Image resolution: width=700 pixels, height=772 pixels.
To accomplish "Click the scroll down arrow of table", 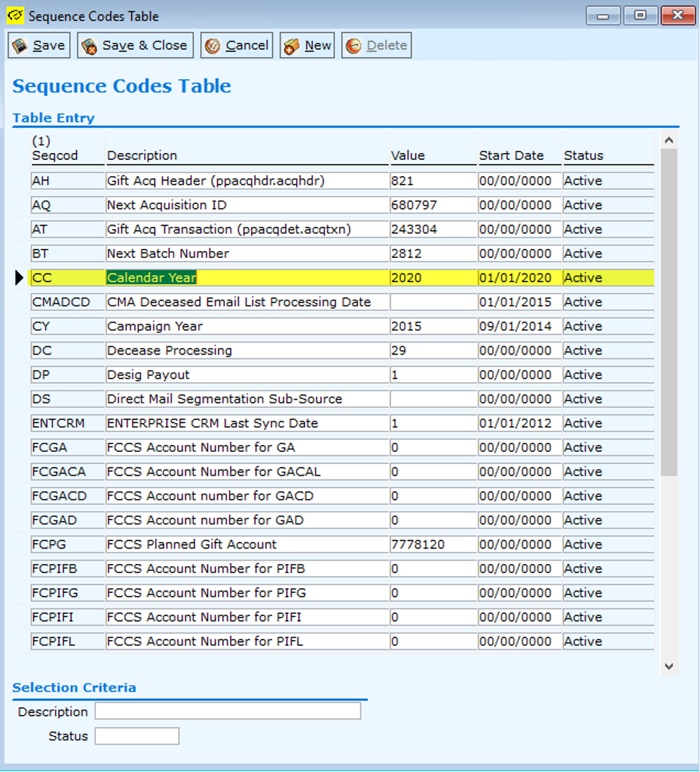I will pyautogui.click(x=668, y=666).
